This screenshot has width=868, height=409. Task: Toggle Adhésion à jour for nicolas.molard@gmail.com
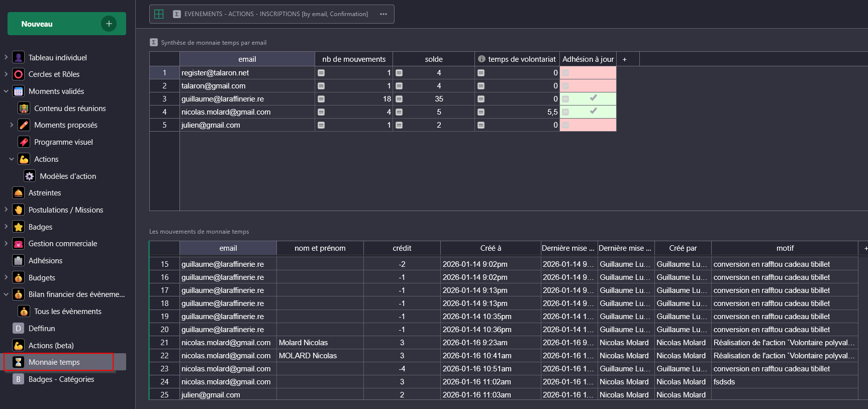pyautogui.click(x=593, y=112)
